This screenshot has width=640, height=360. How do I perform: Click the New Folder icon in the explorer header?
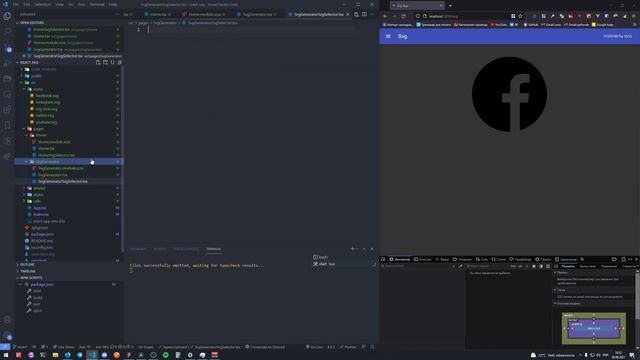click(105, 62)
